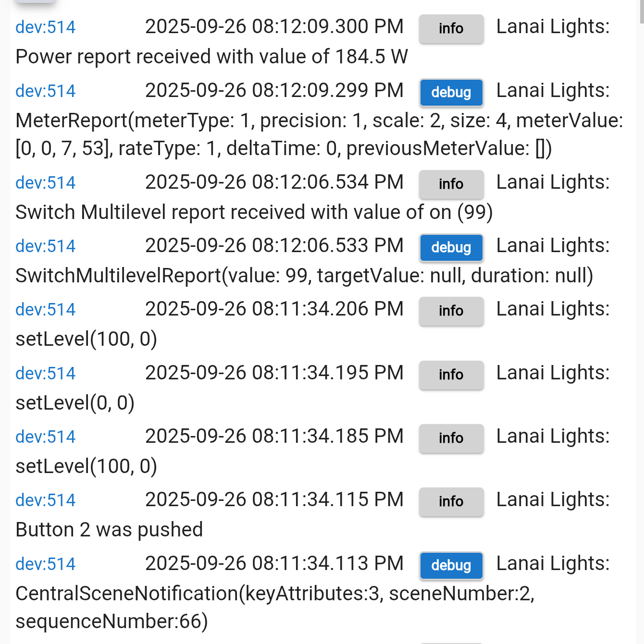The width and height of the screenshot is (644, 644).
Task: Click the Power report received message text
Action: [211, 57]
